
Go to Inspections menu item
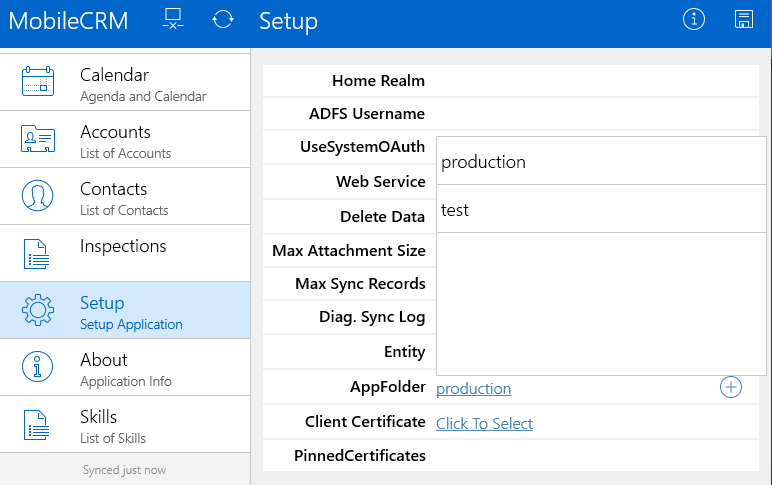[125, 254]
